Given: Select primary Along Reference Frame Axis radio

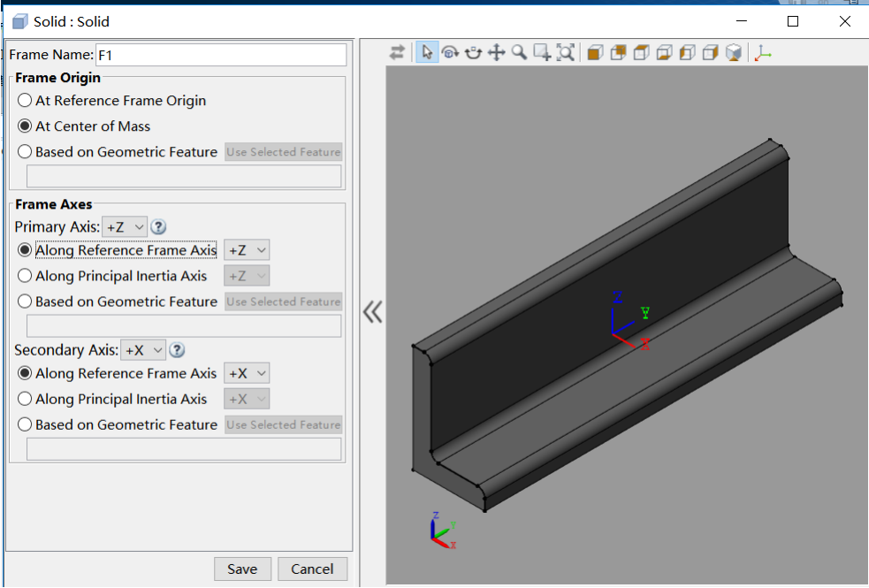Looking at the screenshot, I should tap(25, 250).
